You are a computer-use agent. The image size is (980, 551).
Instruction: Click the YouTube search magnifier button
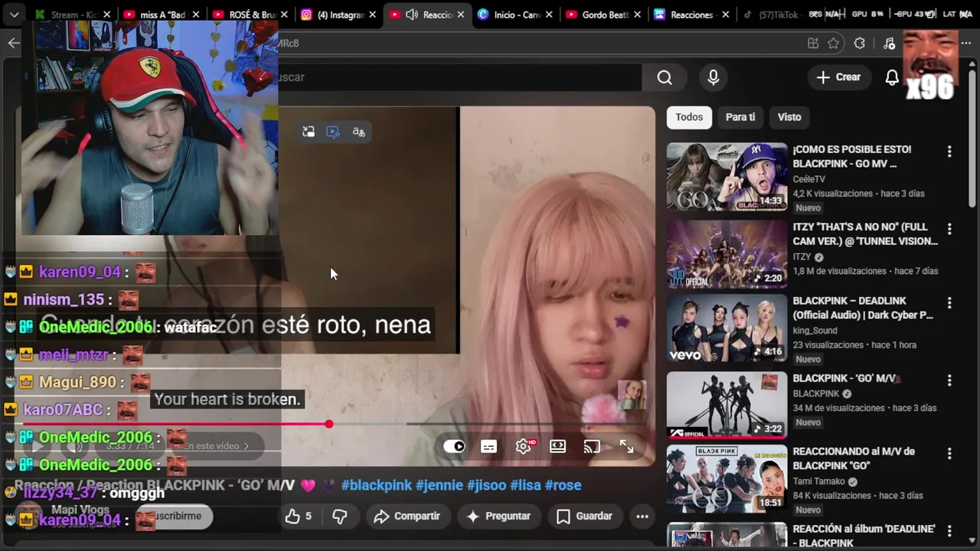(x=665, y=77)
